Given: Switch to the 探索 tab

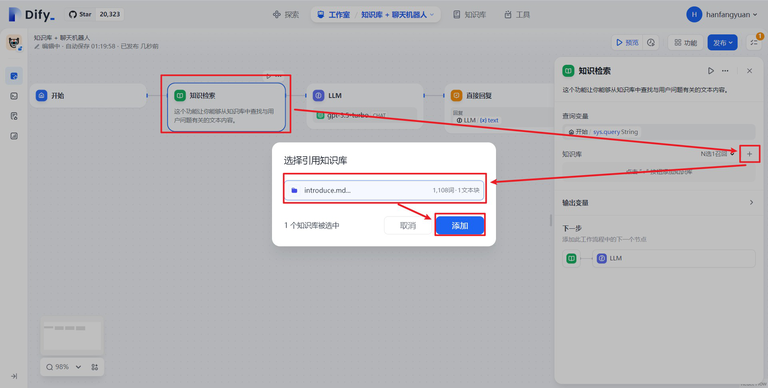Looking at the screenshot, I should click(x=286, y=15).
